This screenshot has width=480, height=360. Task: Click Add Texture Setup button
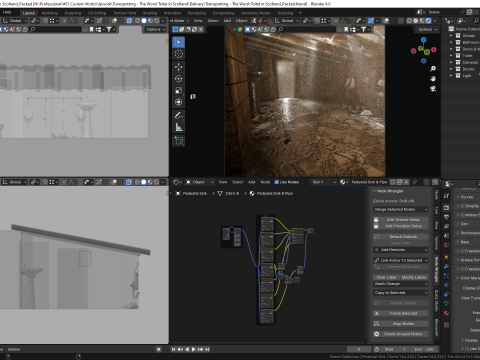click(400, 220)
